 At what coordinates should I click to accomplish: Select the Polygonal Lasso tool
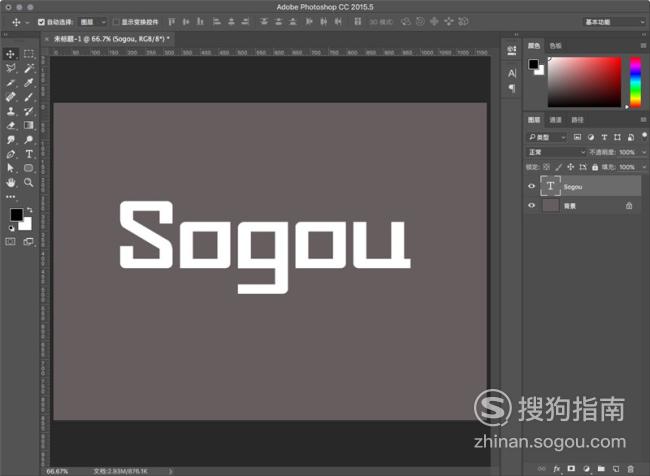[11, 68]
